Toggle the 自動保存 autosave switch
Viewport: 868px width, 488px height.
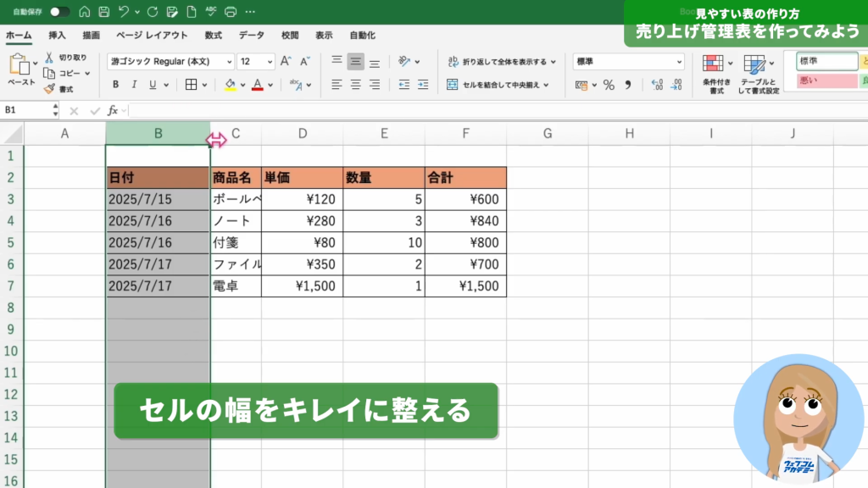[x=59, y=12]
